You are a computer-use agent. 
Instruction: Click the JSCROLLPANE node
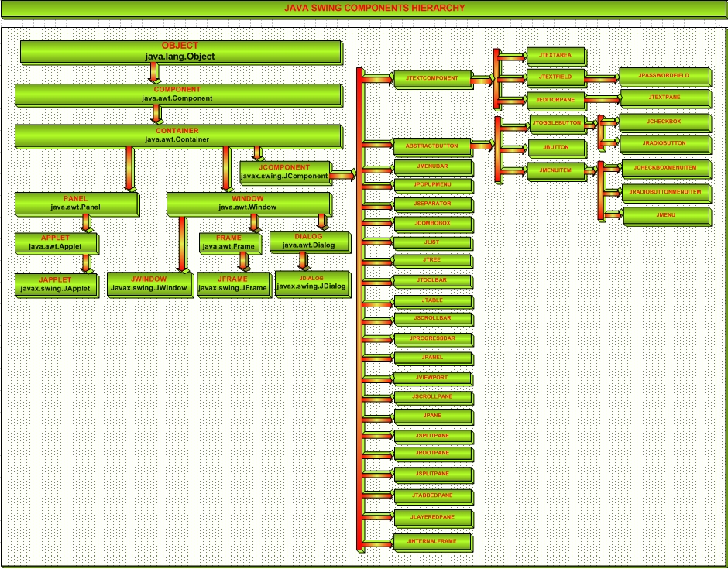pyautogui.click(x=433, y=397)
